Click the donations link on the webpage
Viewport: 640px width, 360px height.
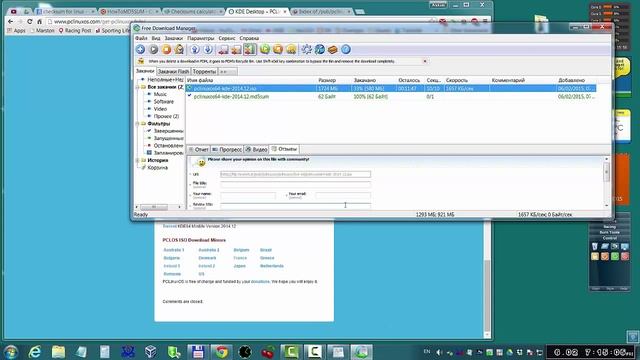pos(260,282)
